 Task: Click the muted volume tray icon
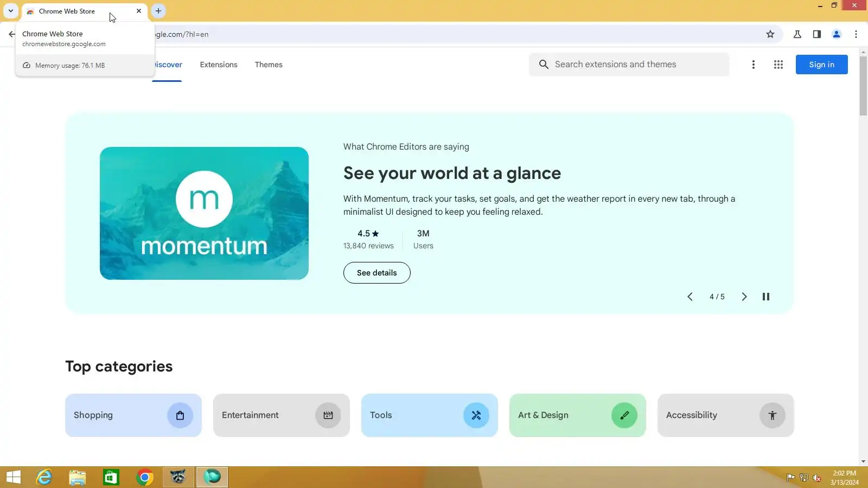(x=817, y=478)
